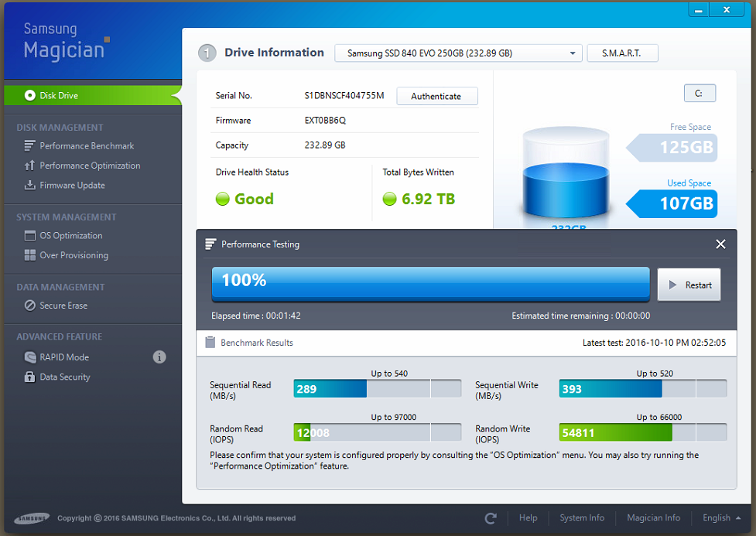Go to Performance Optimization
The height and width of the screenshot is (536, 756).
point(90,166)
